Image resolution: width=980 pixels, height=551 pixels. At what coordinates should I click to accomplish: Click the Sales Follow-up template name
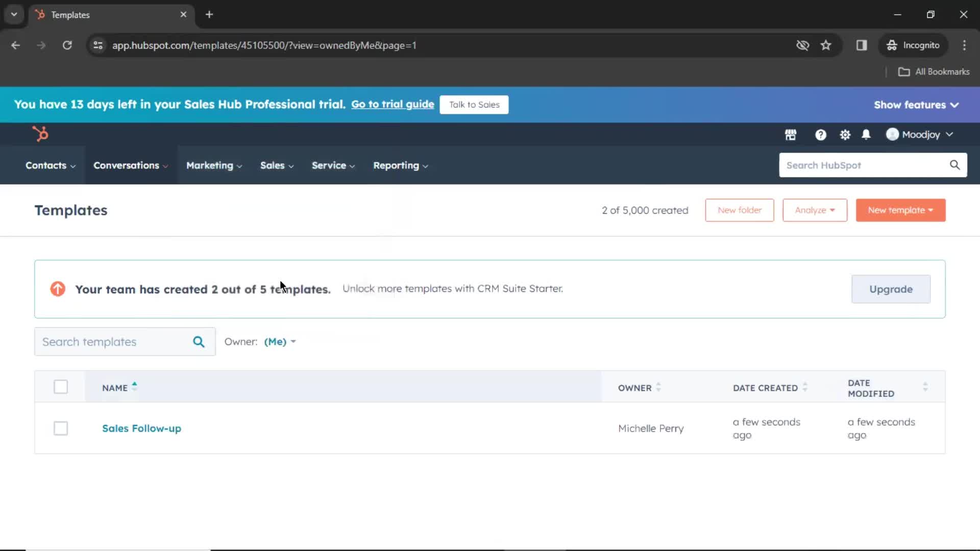coord(141,428)
